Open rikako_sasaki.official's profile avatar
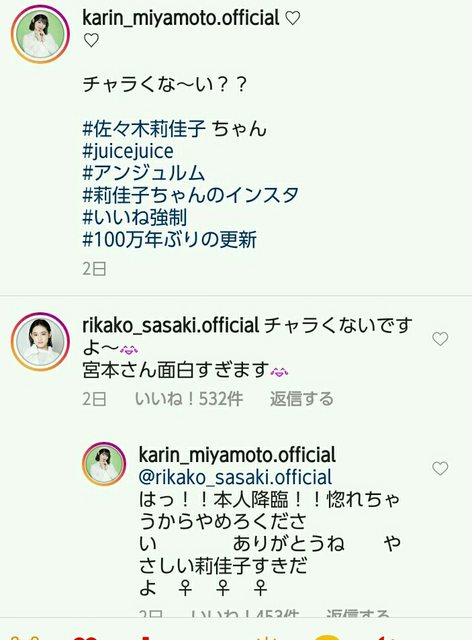This screenshot has height=640, width=472. coord(40,342)
